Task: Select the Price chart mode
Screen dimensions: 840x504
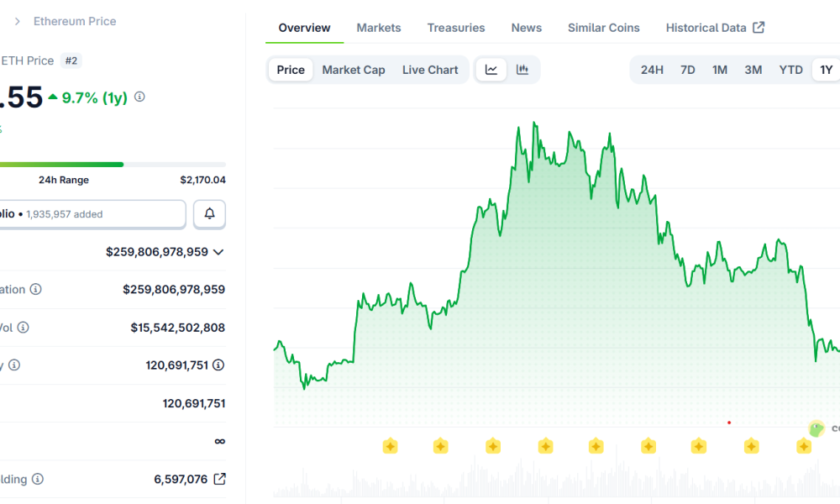Action: tap(290, 70)
